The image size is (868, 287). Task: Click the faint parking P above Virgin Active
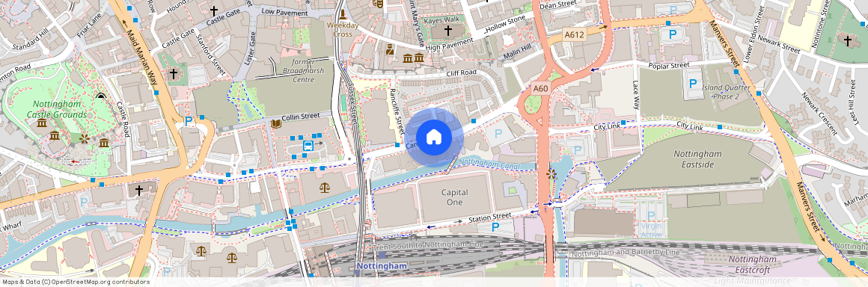tap(651, 216)
